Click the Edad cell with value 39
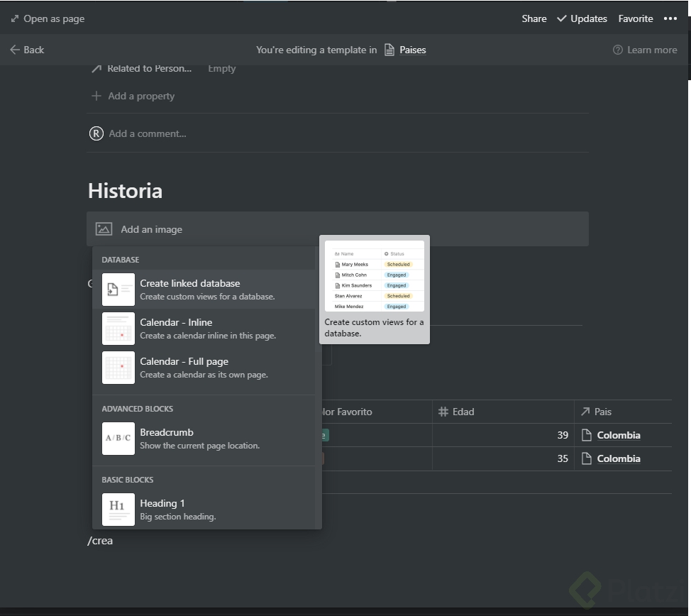This screenshot has width=691, height=616. (x=503, y=435)
